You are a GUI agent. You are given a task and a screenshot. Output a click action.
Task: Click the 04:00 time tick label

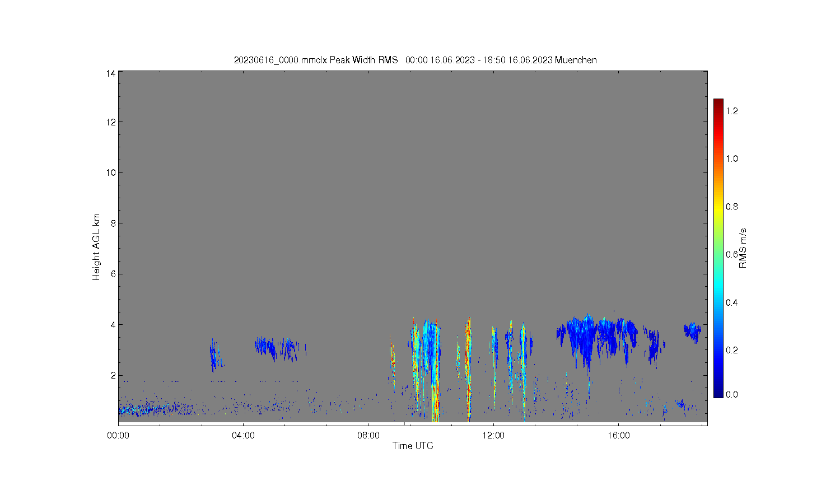tap(243, 435)
